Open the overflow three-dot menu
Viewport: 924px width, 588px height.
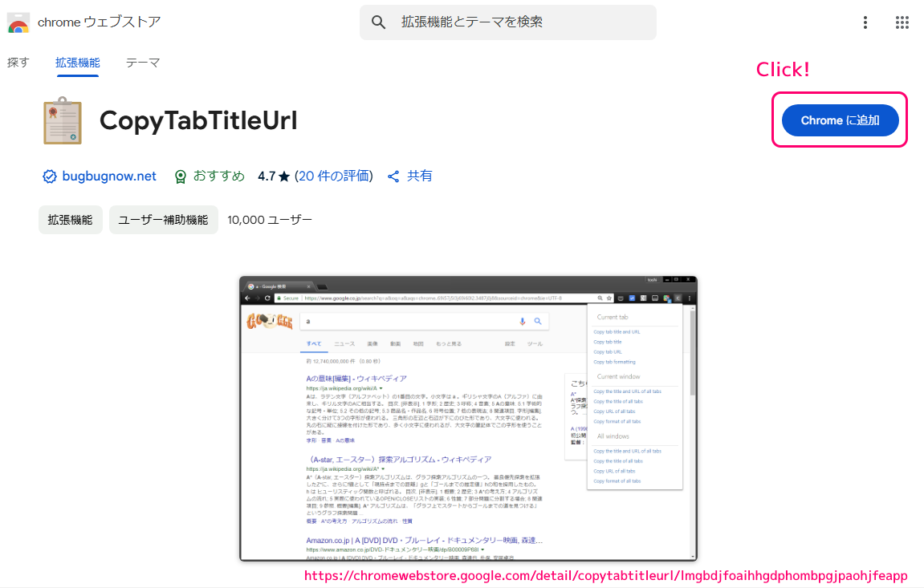[x=865, y=22]
